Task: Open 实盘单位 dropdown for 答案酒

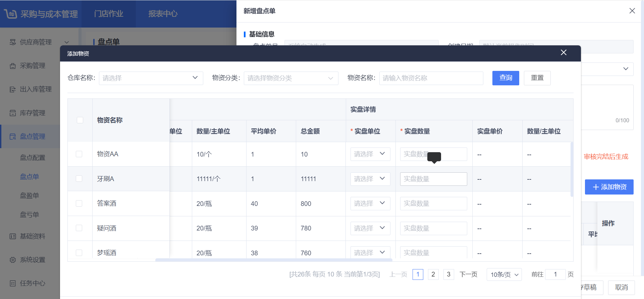Action: click(x=370, y=203)
